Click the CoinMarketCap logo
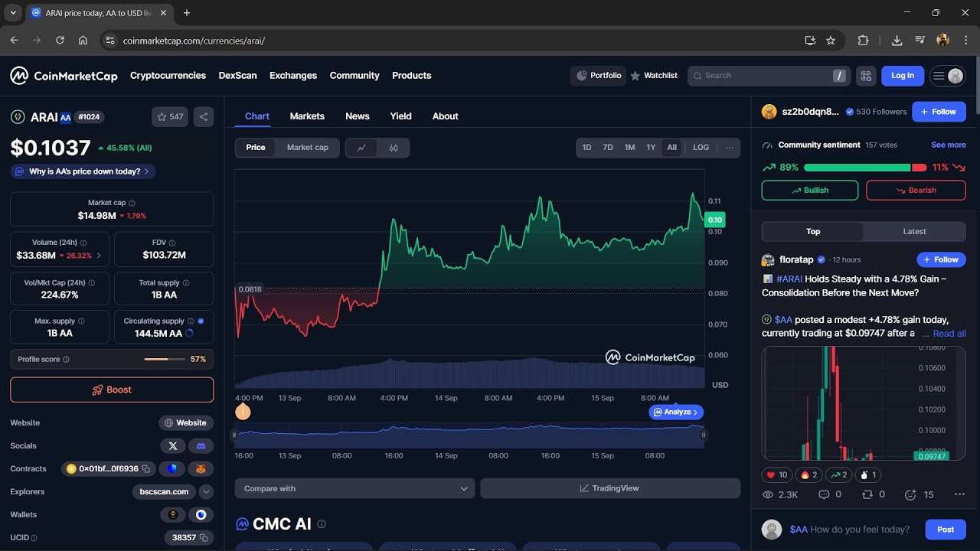Viewport: 980px width, 551px height. 64,76
